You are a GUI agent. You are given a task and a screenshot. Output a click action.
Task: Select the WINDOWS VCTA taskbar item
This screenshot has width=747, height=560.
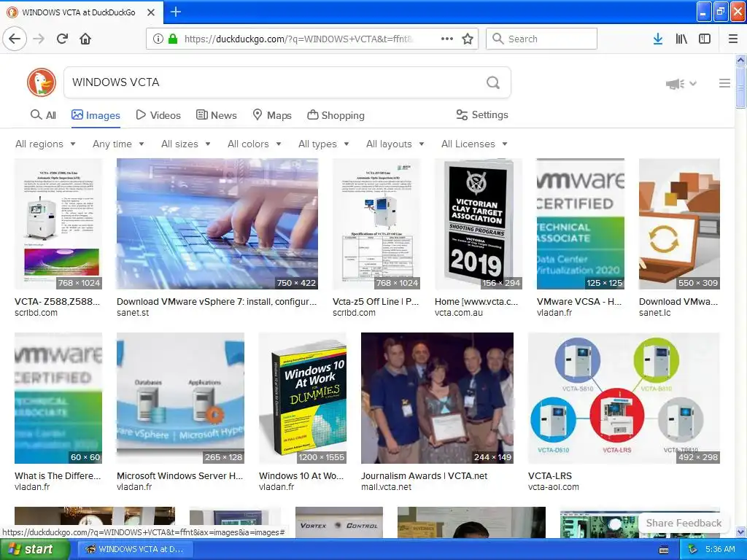coord(135,549)
